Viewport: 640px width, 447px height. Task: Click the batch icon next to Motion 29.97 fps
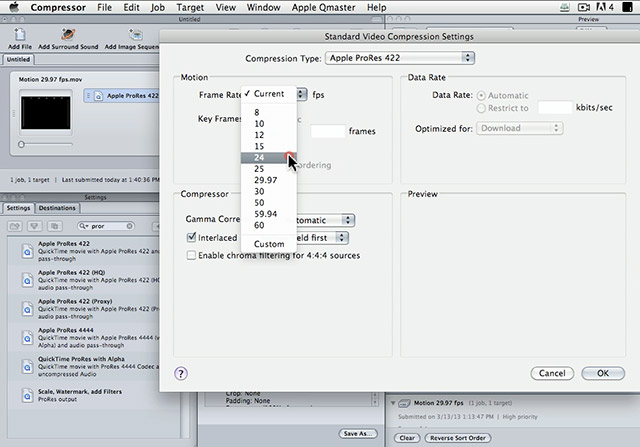pos(404,403)
